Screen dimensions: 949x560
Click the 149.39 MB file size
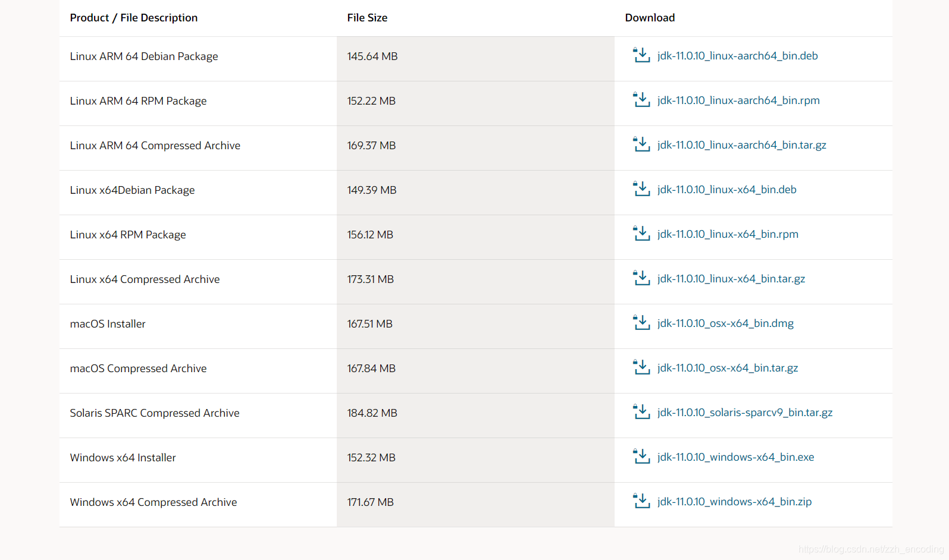pyautogui.click(x=372, y=190)
